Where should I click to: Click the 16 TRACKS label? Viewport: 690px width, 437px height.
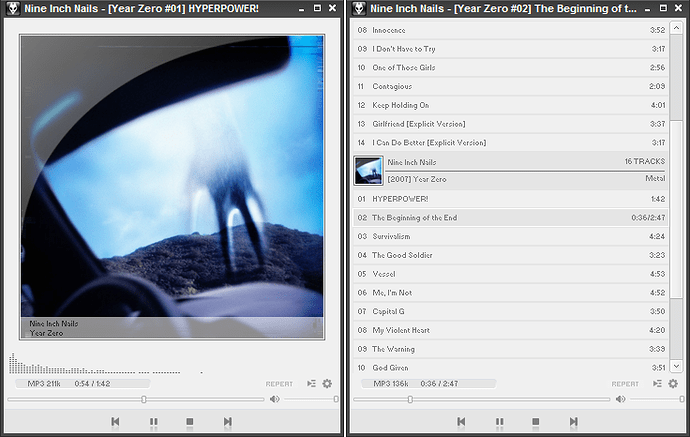[x=645, y=162]
